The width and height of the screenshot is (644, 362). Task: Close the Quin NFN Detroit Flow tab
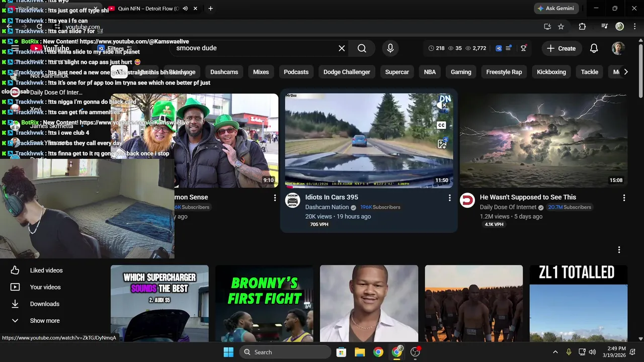point(195,9)
